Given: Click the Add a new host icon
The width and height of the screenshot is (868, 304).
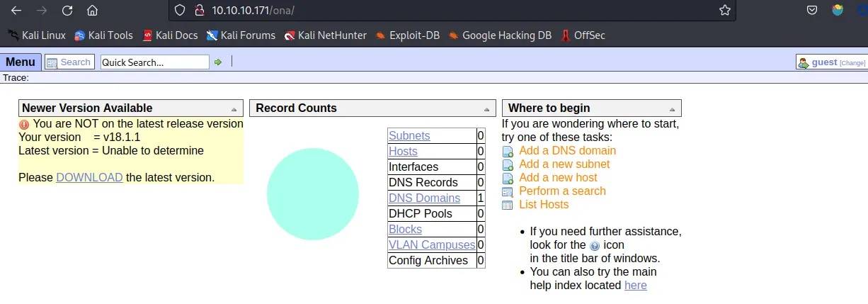Looking at the screenshot, I should pyautogui.click(x=507, y=178).
